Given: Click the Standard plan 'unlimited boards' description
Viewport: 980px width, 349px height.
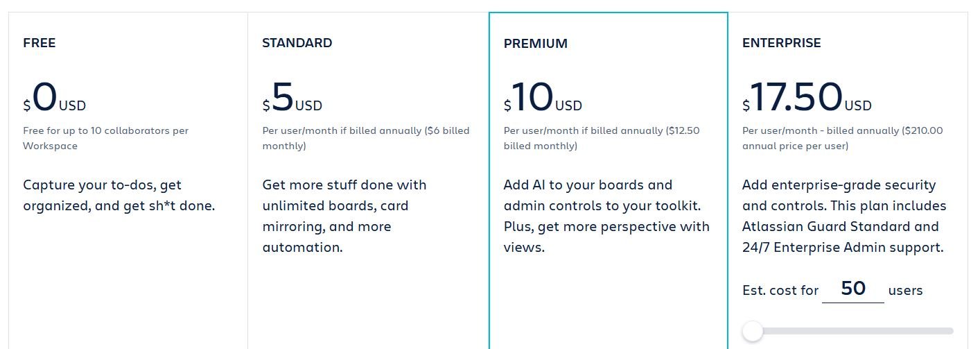Looking at the screenshot, I should (344, 216).
